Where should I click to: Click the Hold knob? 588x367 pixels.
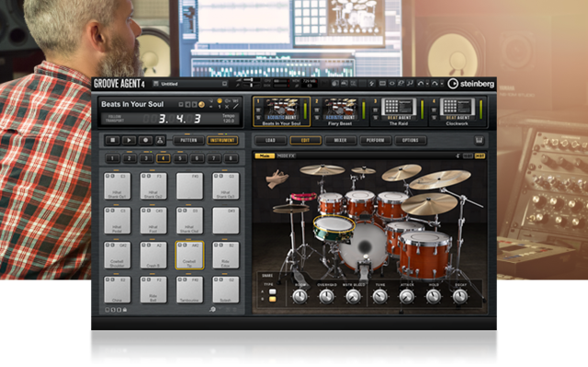coord(434,297)
